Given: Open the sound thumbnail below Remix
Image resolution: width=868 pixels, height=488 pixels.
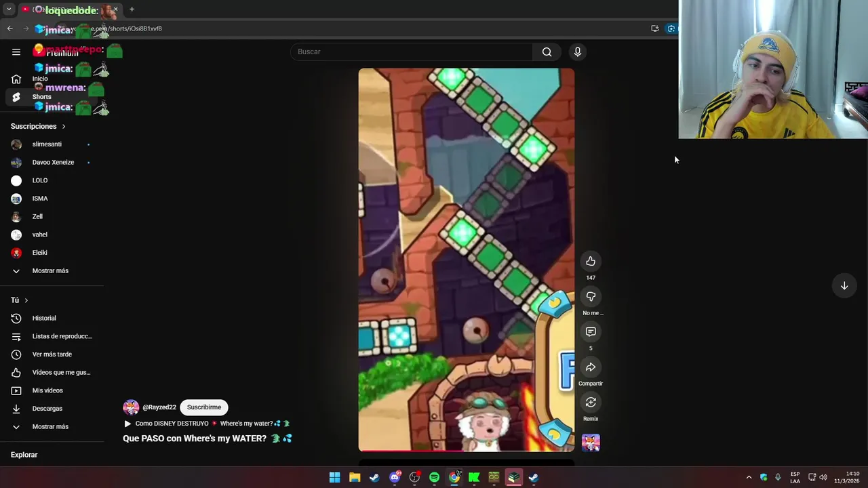Looking at the screenshot, I should [591, 443].
